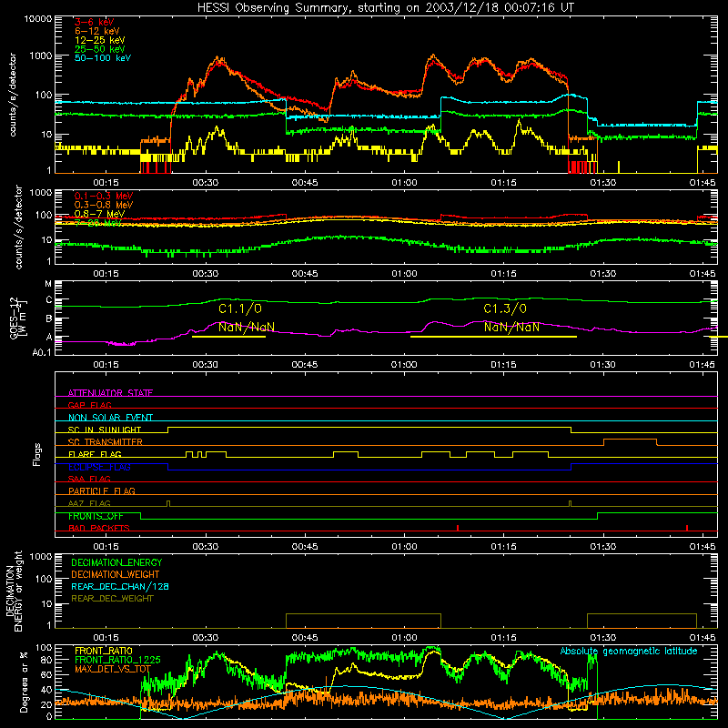Click yellow flare interval bar below C1.1/0

tap(228, 337)
